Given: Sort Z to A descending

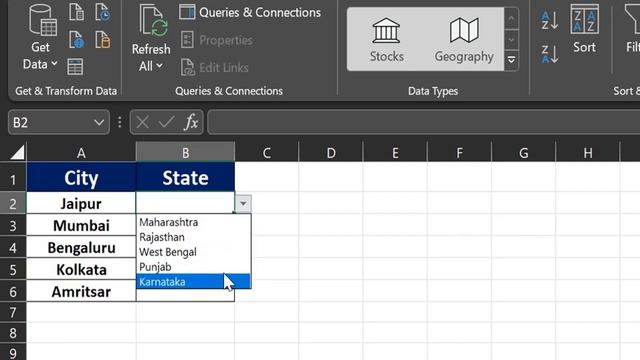Looking at the screenshot, I should [x=549, y=54].
